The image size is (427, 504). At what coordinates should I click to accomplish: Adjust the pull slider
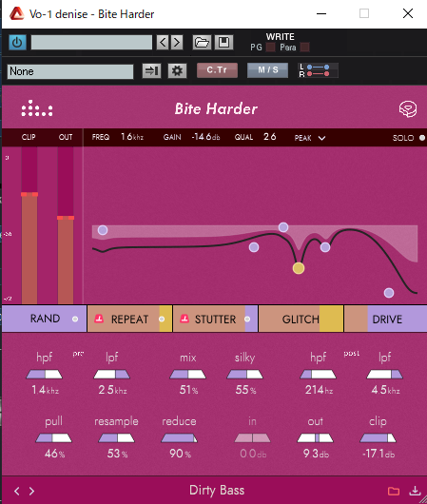(53, 437)
